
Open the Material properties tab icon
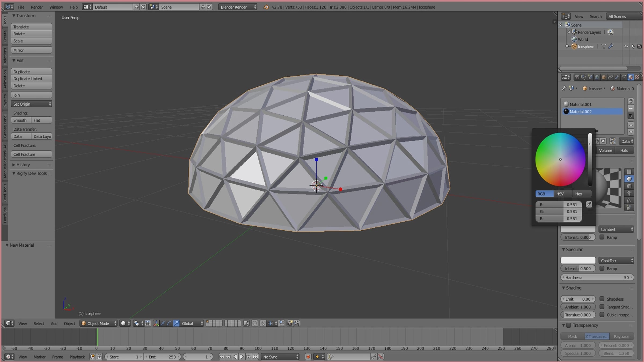630,77
